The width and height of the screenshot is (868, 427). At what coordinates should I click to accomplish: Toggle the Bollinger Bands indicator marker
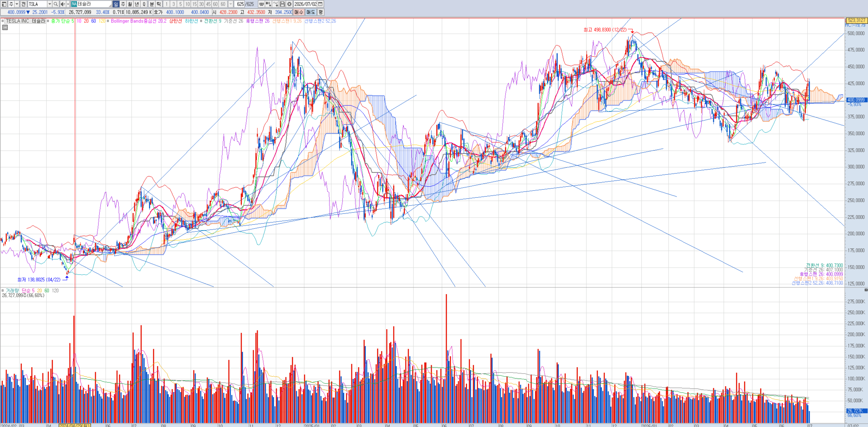(x=108, y=21)
